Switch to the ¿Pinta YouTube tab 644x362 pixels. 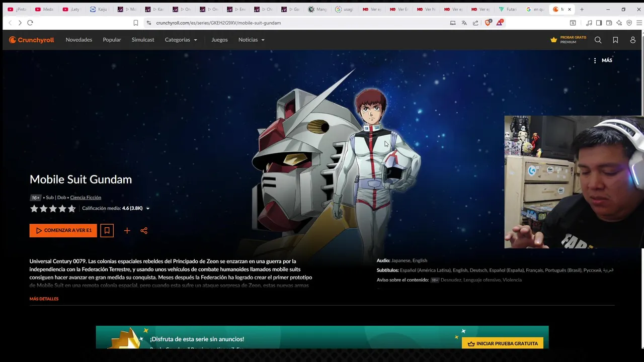[17, 9]
